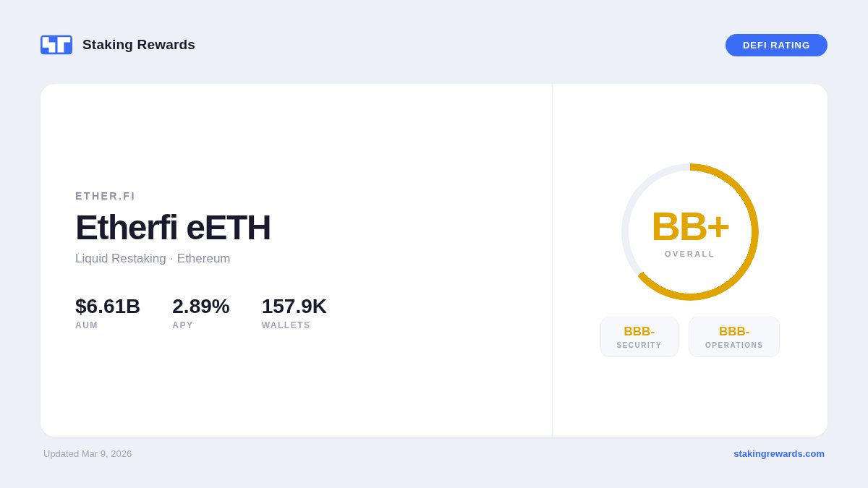
Task: Click the Updated Mar 9, 2026 date
Action: coord(88,454)
